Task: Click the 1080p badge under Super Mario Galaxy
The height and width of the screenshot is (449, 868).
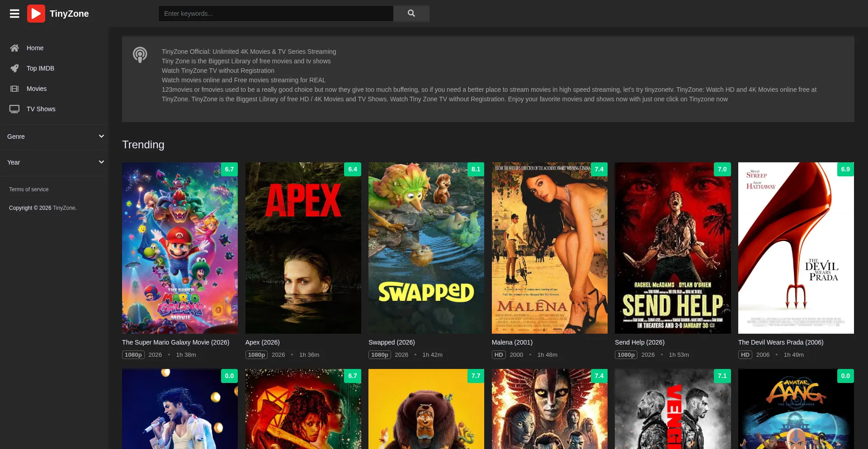Action: [x=133, y=355]
